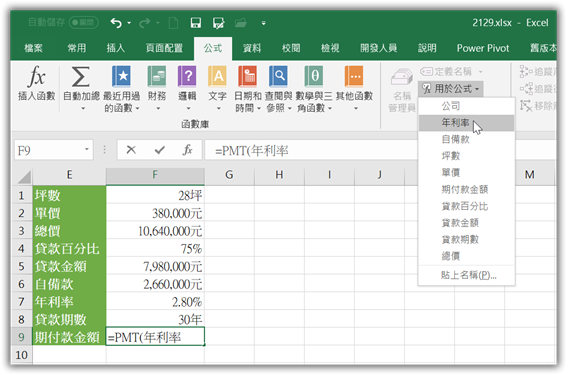567x375 pixels.
Task: Choose Paste Names (貼上名稱) menu item
Action: point(466,275)
